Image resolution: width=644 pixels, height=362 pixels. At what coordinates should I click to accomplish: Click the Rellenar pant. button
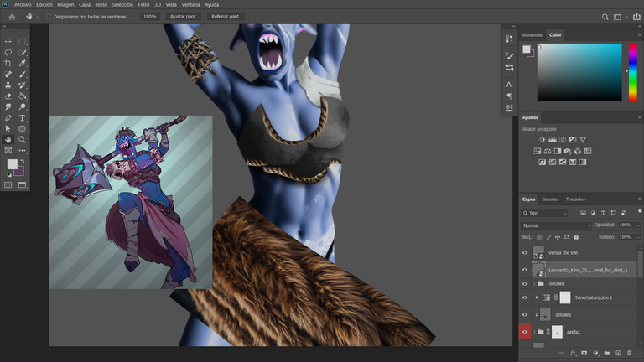pyautogui.click(x=226, y=17)
